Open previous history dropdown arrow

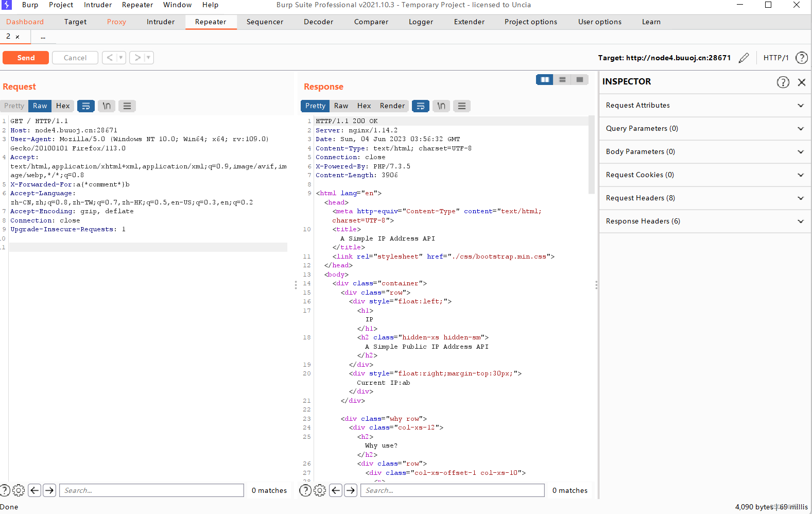pyautogui.click(x=122, y=58)
